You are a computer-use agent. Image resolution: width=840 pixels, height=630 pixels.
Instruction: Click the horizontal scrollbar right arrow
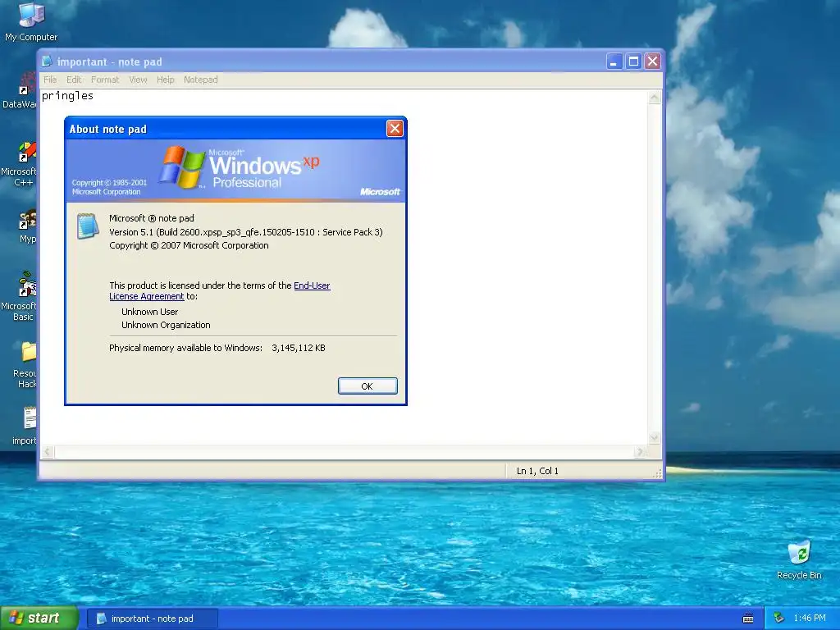(x=640, y=452)
